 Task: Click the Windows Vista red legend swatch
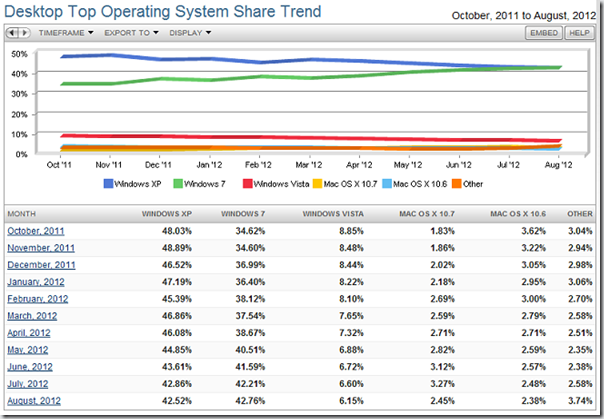(x=247, y=184)
